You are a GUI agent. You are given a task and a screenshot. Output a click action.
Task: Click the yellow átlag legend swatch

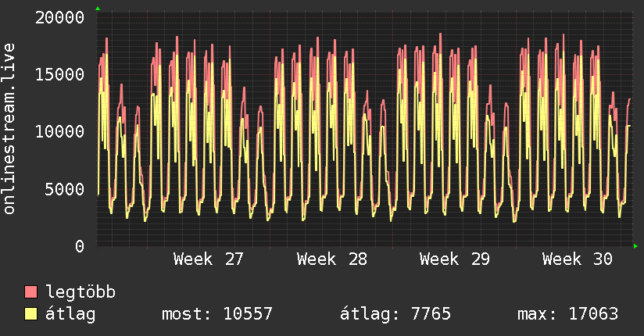pyautogui.click(x=30, y=313)
